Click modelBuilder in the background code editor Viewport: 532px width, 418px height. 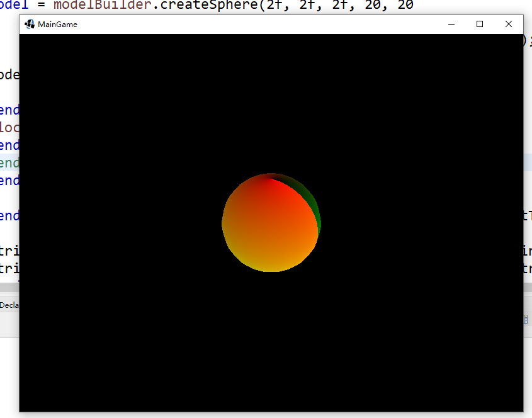(103, 5)
